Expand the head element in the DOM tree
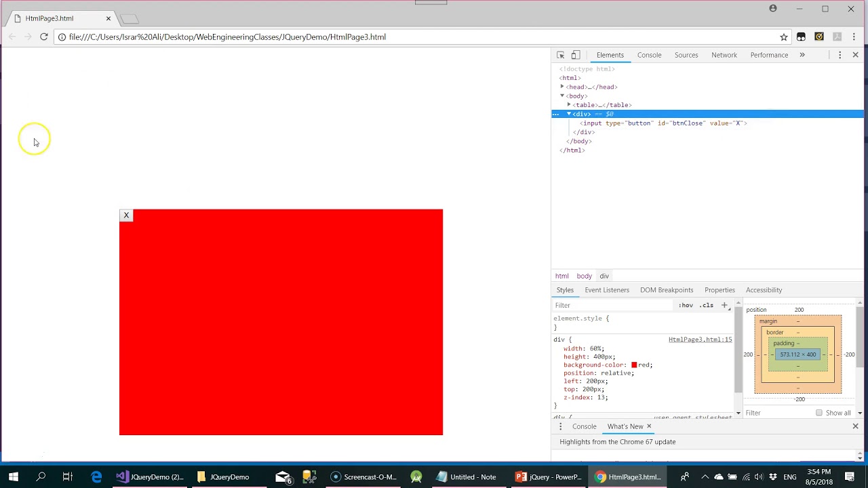 [x=562, y=87]
